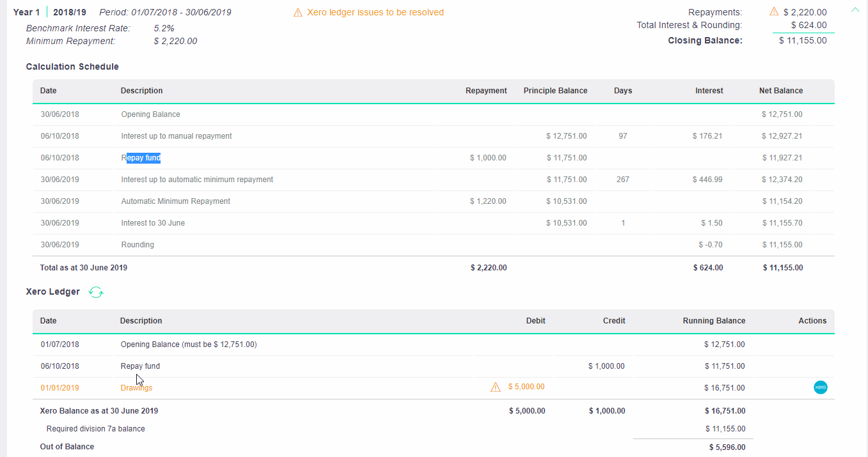Click the Year 1 heading label

pos(27,12)
